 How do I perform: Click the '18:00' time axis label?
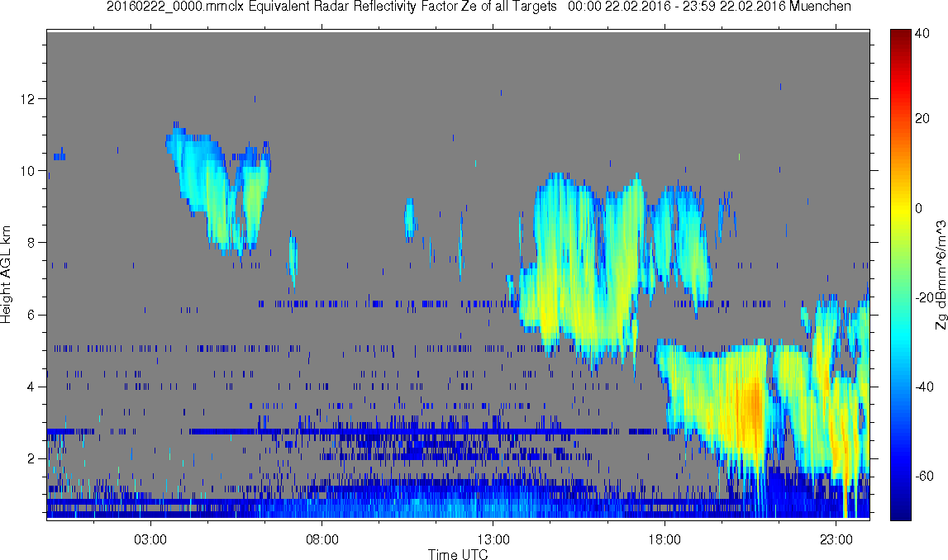[x=665, y=539]
